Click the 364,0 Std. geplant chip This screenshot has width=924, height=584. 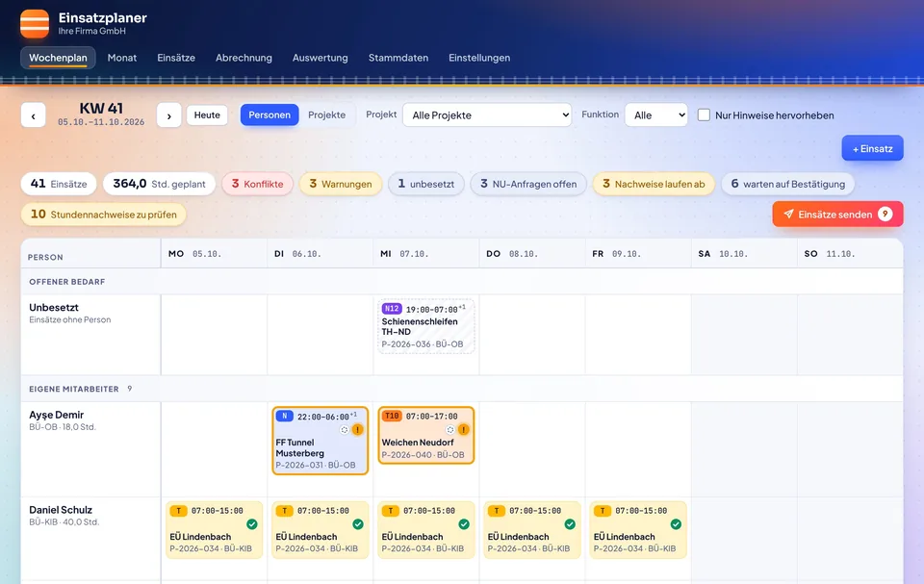(159, 184)
